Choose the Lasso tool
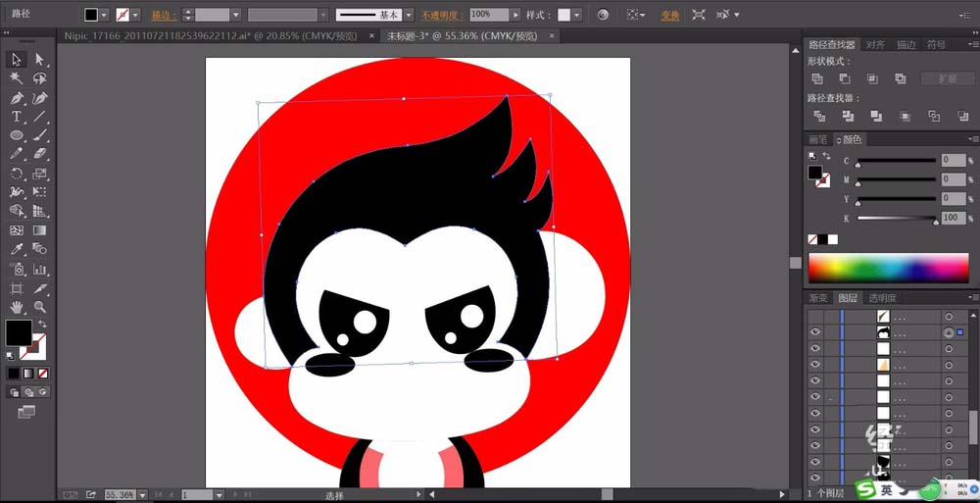980x503 pixels. point(39,78)
